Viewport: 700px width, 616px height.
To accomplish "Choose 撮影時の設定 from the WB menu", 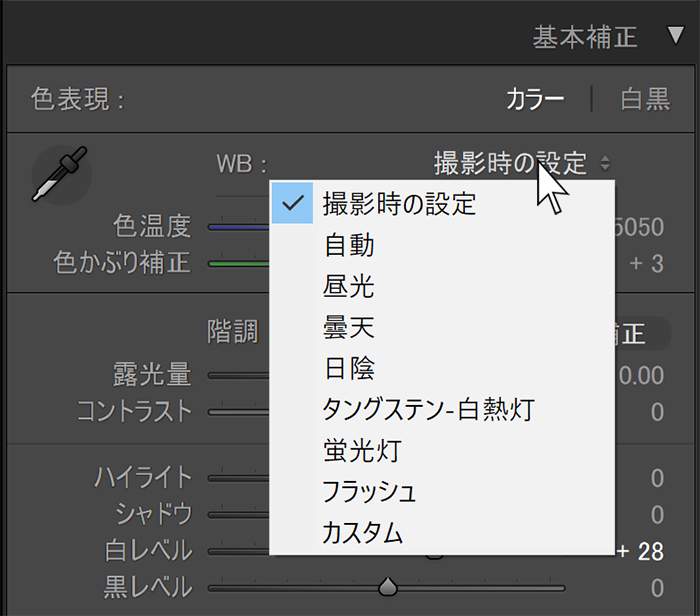I will pos(399,203).
